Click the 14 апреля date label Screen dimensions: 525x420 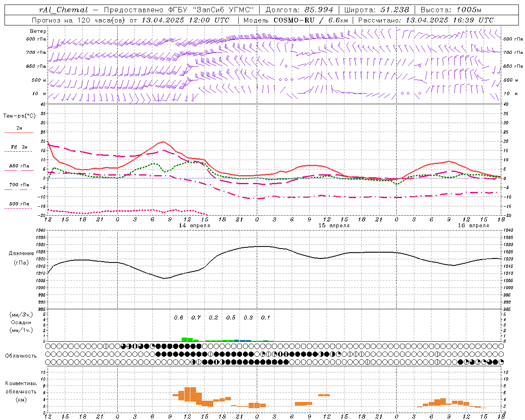click(x=194, y=226)
